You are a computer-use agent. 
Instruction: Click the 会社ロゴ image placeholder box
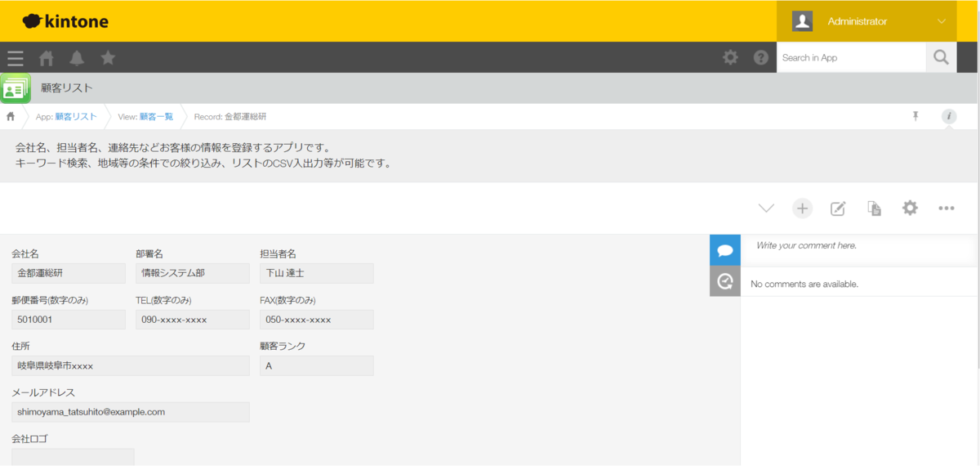[x=73, y=457]
